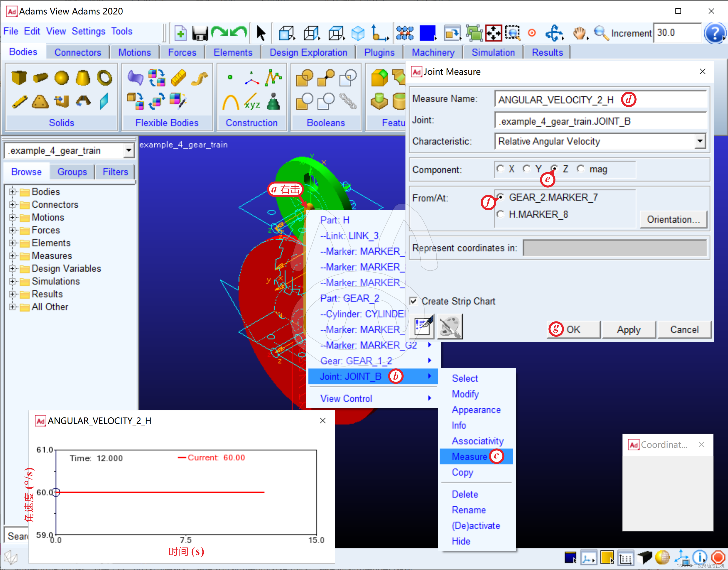Click Apply in Joint Measure dialog
This screenshot has height=570, width=728.
click(x=629, y=329)
